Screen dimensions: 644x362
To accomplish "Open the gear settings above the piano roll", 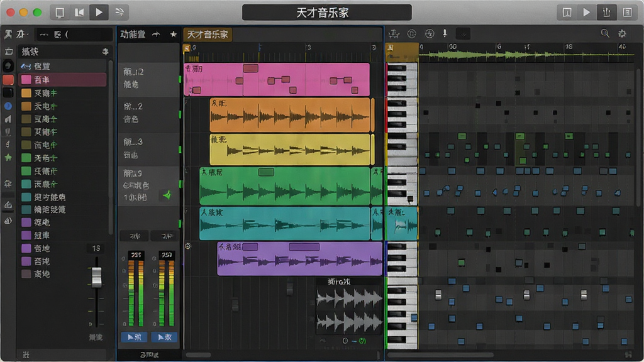I will click(x=622, y=34).
